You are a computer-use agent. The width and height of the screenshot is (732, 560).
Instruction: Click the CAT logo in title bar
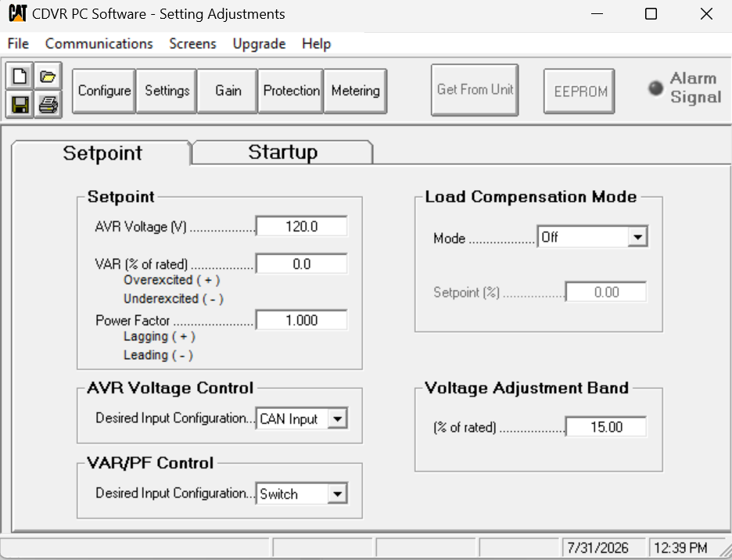click(x=18, y=13)
